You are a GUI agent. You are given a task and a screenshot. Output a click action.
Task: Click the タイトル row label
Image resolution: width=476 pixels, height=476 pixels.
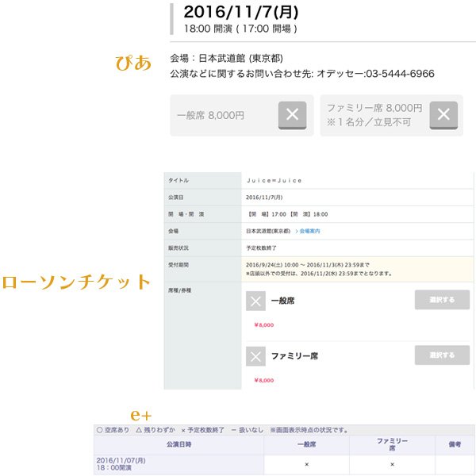[x=178, y=180]
